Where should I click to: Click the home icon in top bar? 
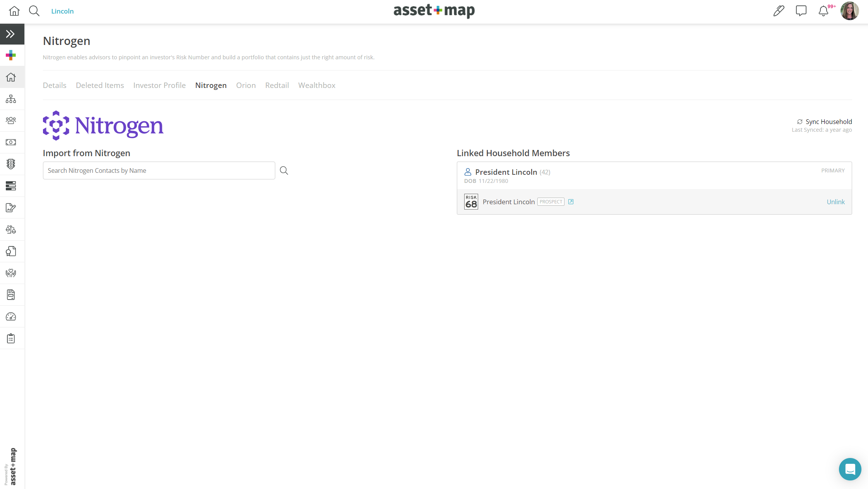[x=14, y=11]
